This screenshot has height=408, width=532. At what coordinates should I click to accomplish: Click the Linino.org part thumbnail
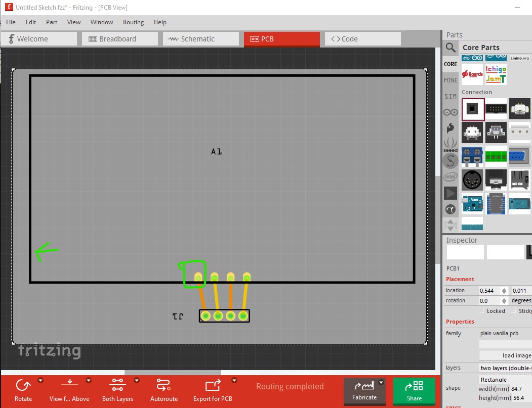point(519,58)
